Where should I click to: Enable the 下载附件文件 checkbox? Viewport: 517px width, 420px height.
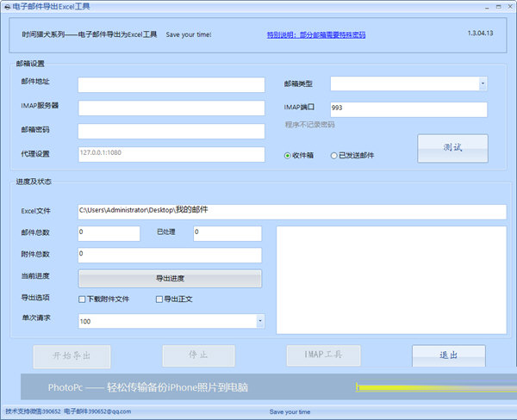[x=83, y=300]
